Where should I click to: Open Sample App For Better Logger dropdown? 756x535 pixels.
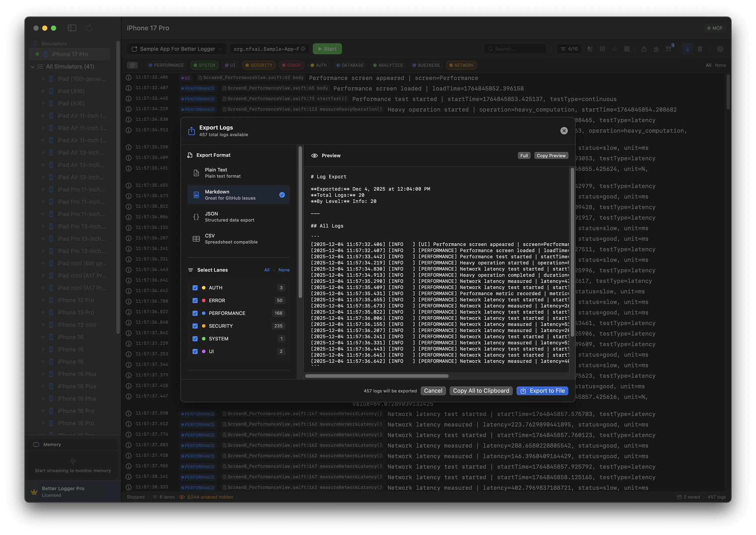click(x=177, y=49)
